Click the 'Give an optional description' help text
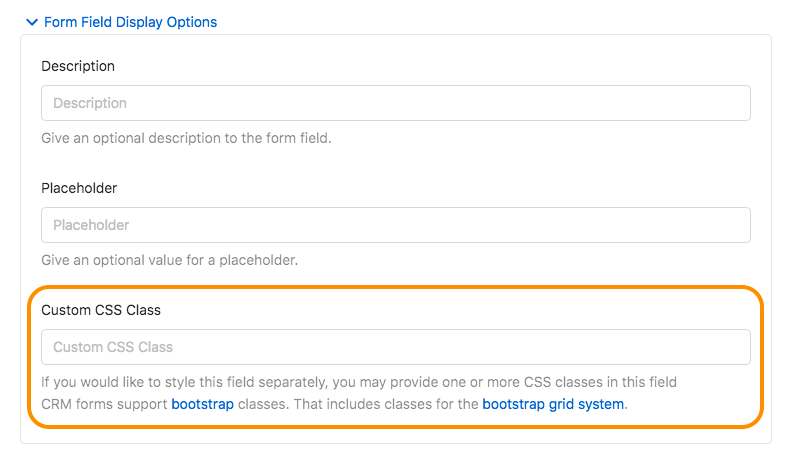This screenshot has width=792, height=457. [186, 138]
